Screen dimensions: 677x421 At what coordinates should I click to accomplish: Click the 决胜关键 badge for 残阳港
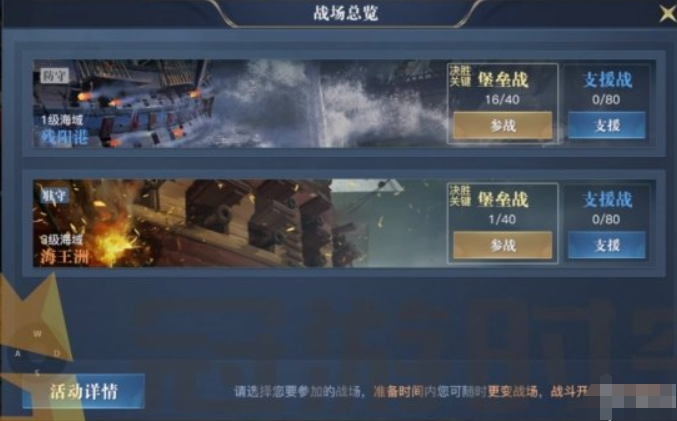(460, 76)
